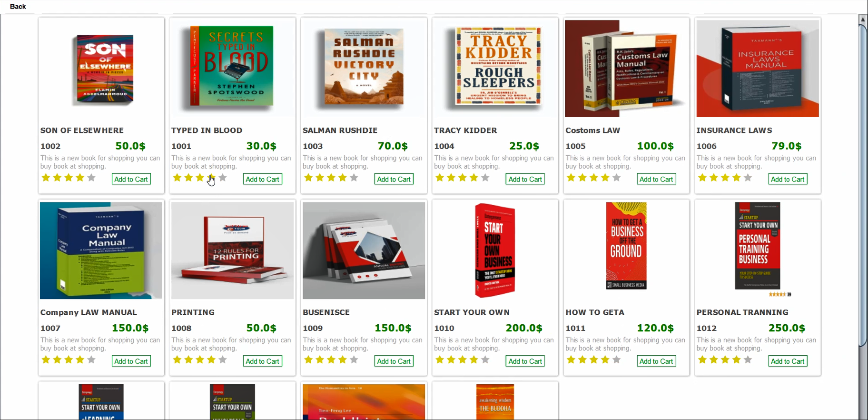Image resolution: width=868 pixels, height=420 pixels.
Task: Add BUSENISCE book to cart
Action: (394, 361)
